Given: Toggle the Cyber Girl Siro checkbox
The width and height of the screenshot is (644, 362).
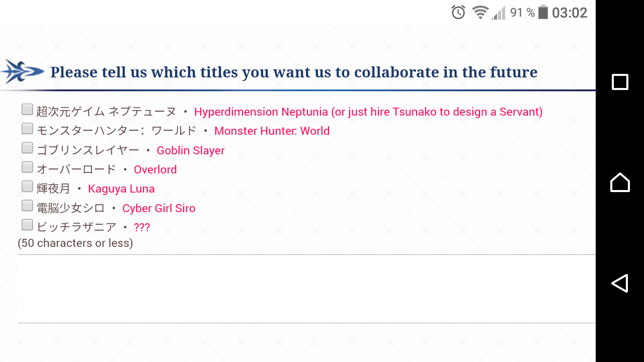Looking at the screenshot, I should click(27, 205).
